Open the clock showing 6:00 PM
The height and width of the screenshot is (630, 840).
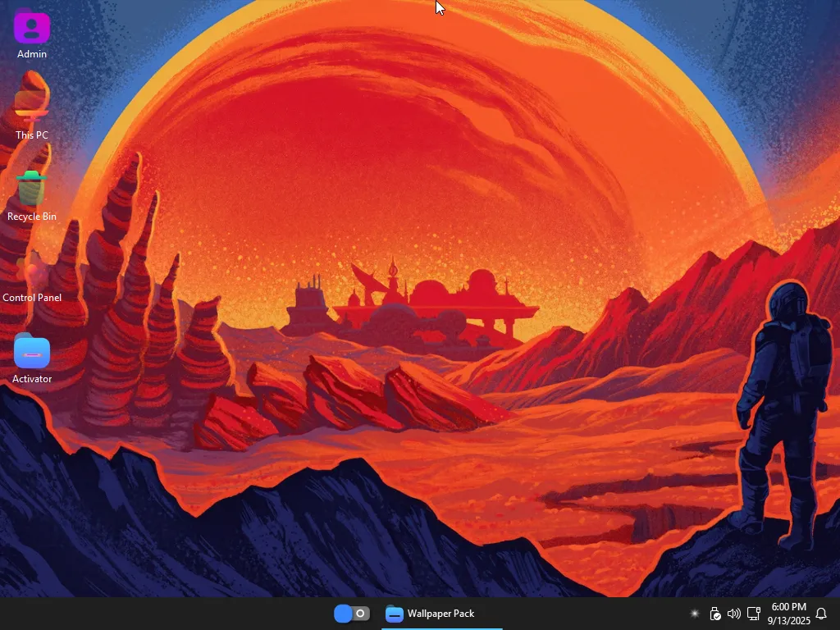click(x=788, y=614)
